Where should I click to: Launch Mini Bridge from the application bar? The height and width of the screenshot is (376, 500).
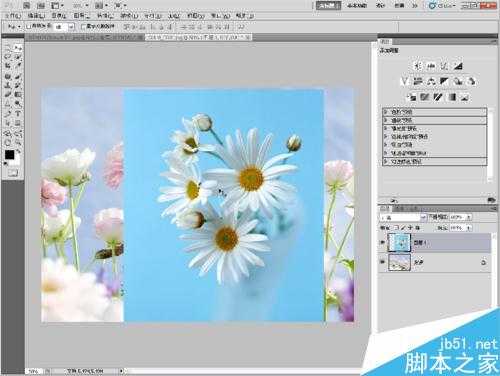point(41,5)
